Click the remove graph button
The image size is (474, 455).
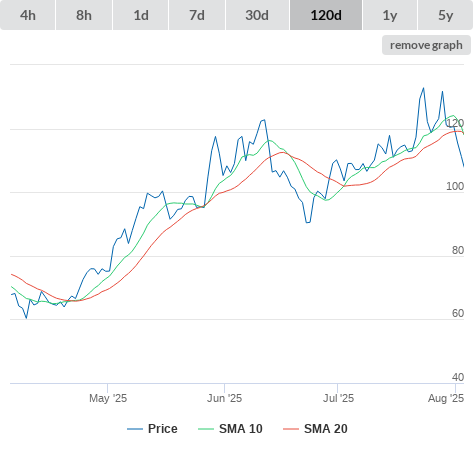(426, 45)
